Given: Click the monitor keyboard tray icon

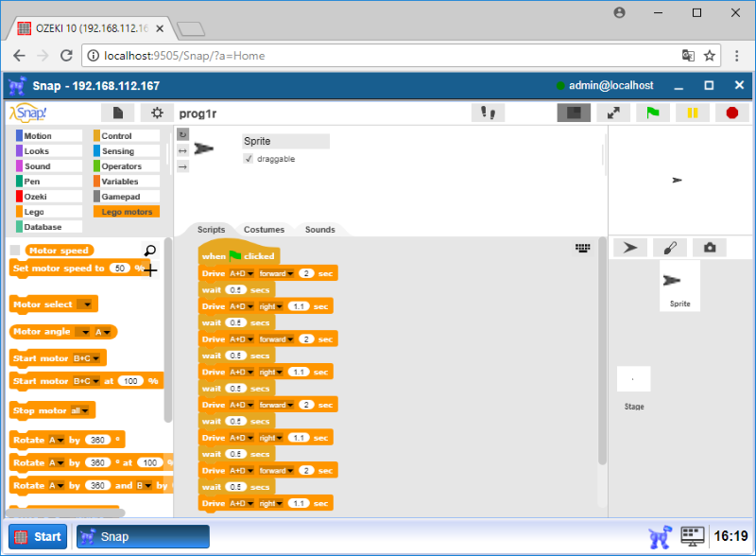Looking at the screenshot, I should [693, 536].
